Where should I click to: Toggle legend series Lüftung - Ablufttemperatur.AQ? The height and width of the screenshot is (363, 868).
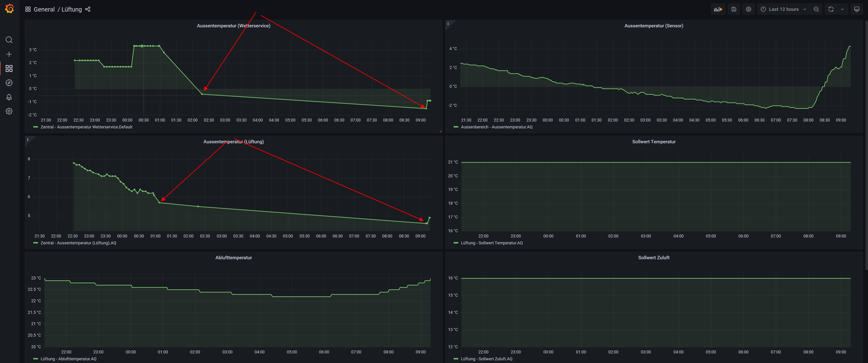[x=68, y=359]
